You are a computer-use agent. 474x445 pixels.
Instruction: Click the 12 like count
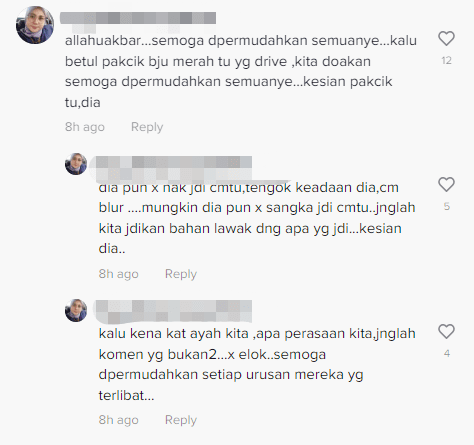pos(446,61)
